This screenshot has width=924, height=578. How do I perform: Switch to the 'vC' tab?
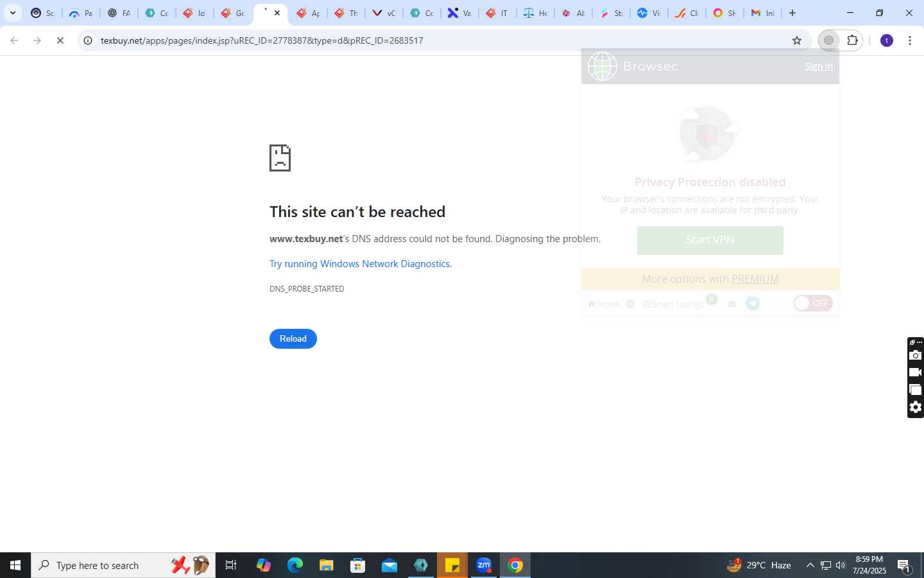384,13
